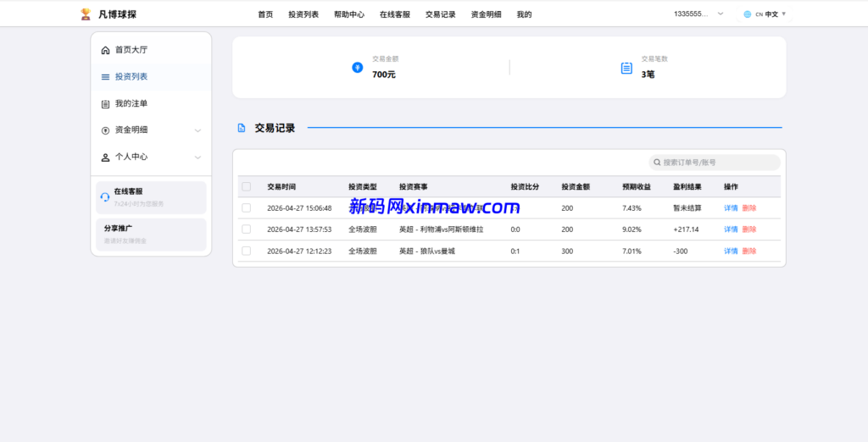Click the 盈利结果 column header

coord(687,187)
